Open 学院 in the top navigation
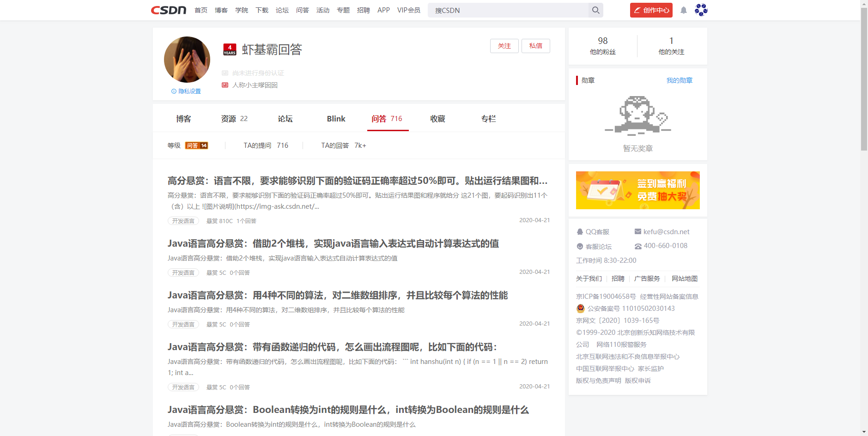The width and height of the screenshot is (868, 436). coord(242,10)
